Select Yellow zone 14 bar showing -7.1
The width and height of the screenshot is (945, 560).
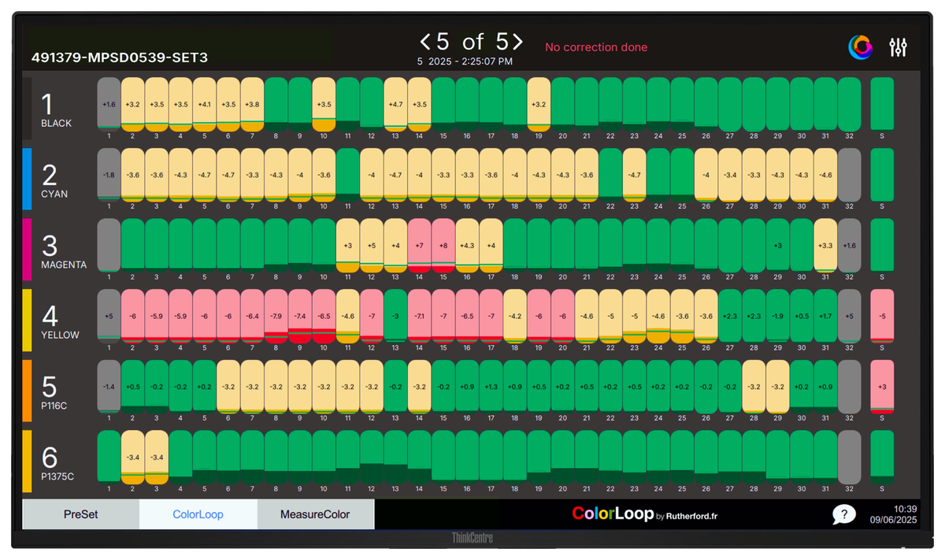pos(420,316)
